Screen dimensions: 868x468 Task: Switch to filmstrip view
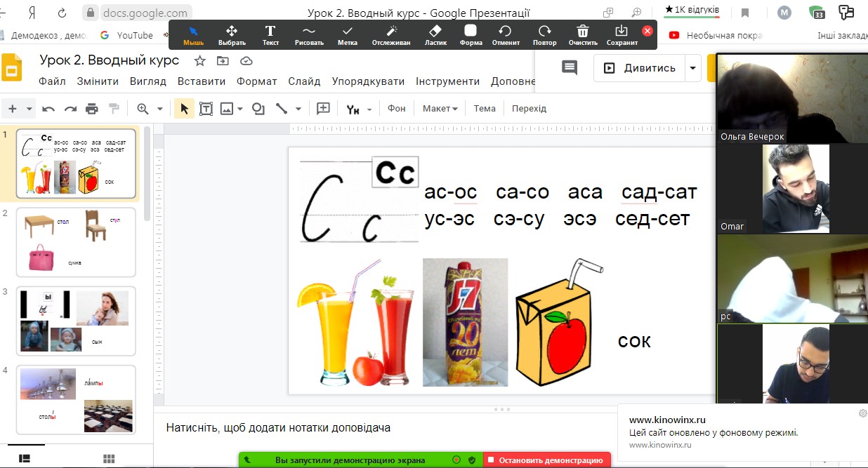pyautogui.click(x=25, y=458)
